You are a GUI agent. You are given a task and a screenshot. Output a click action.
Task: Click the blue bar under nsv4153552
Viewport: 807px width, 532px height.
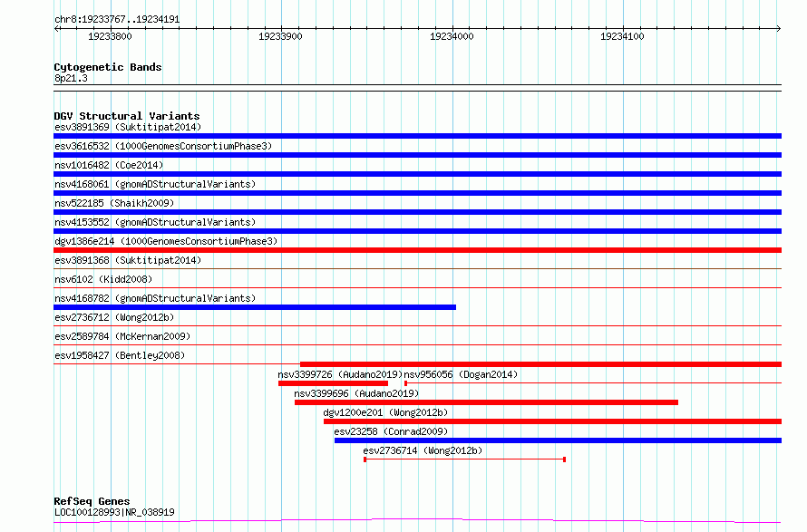point(417,231)
